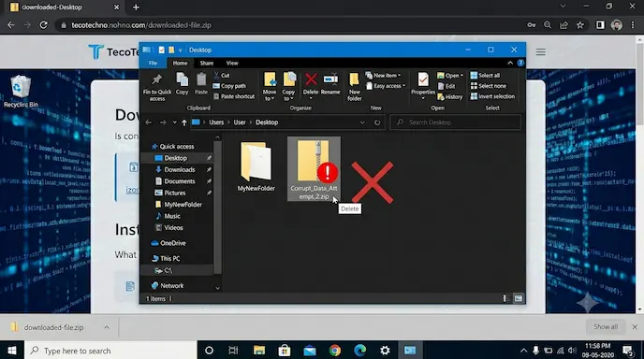
Task: Click the Explorer help question icon
Action: pos(520,63)
